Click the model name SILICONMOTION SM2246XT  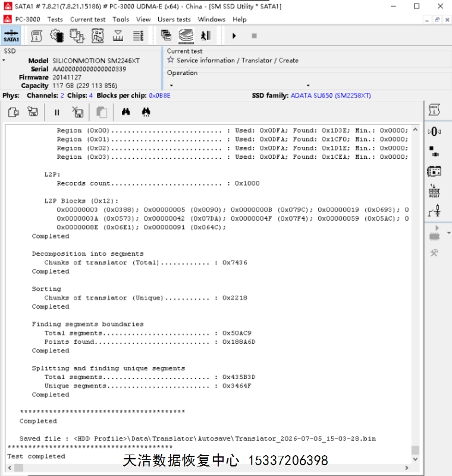point(96,61)
